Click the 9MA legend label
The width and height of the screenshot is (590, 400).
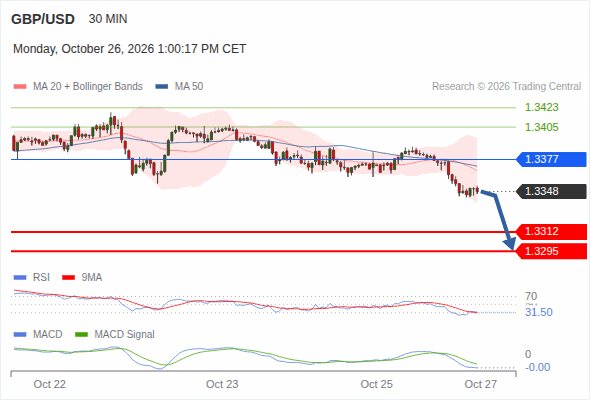92,278
